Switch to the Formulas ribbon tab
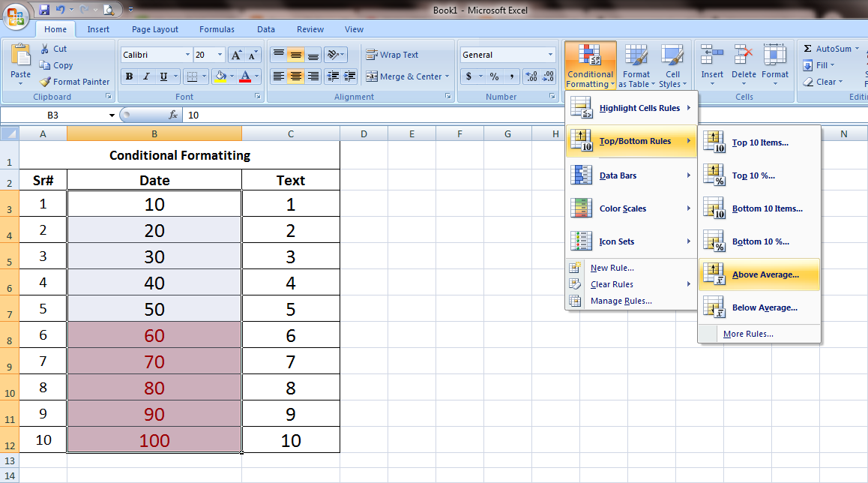This screenshot has height=483, width=868. coord(217,29)
